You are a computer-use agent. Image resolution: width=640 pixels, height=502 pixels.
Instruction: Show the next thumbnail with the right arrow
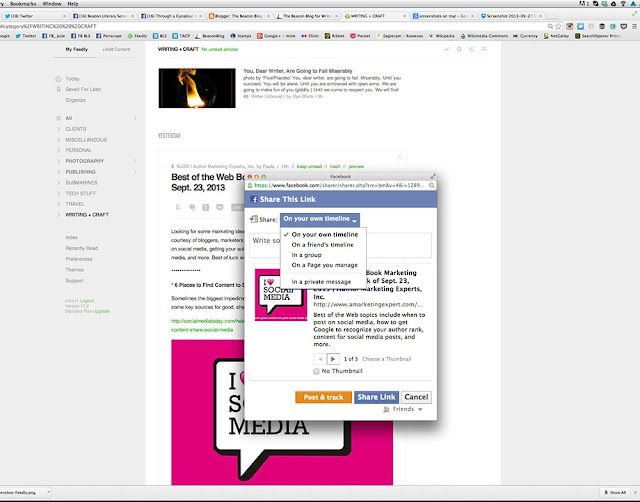pos(333,359)
